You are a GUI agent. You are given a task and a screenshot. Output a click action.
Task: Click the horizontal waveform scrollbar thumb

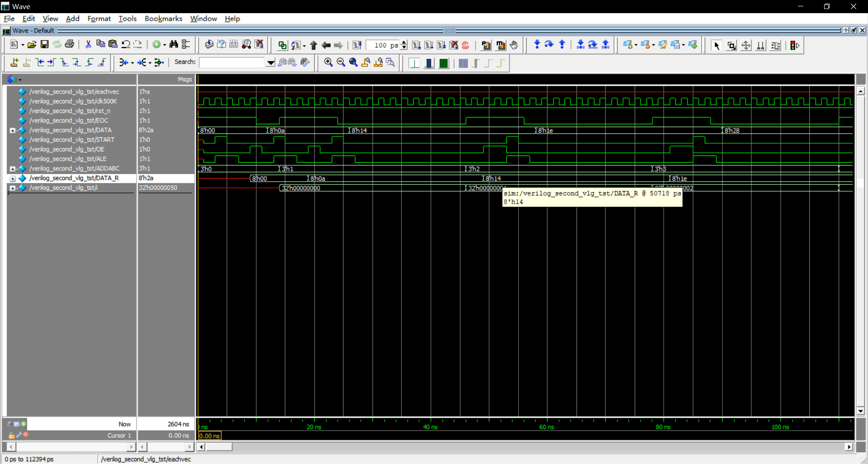click(219, 447)
